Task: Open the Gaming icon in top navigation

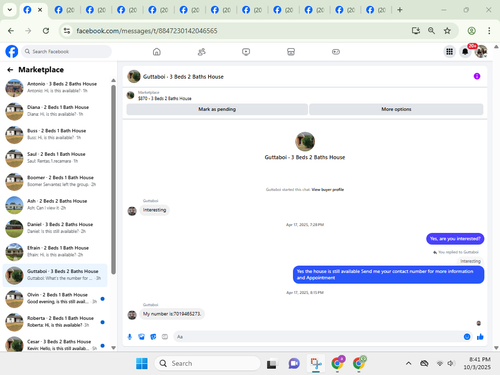Action: (x=336, y=52)
